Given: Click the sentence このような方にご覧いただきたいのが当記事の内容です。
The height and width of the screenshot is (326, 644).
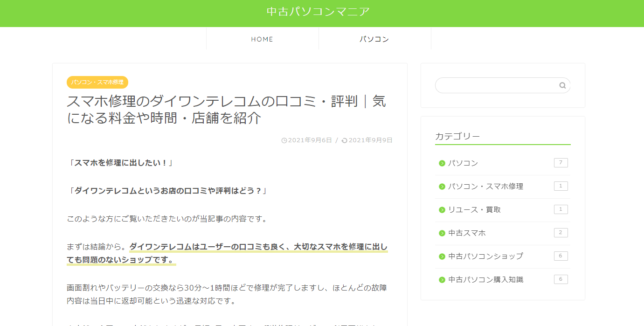Looking at the screenshot, I should tap(168, 219).
